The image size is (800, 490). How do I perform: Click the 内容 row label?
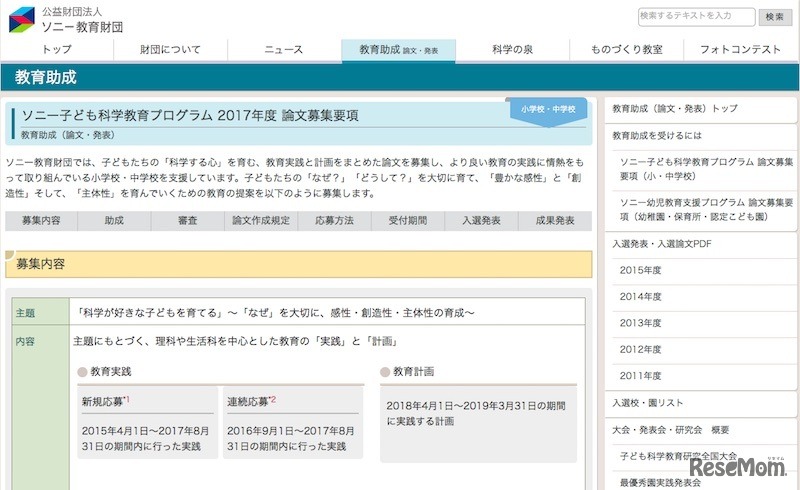(25, 341)
